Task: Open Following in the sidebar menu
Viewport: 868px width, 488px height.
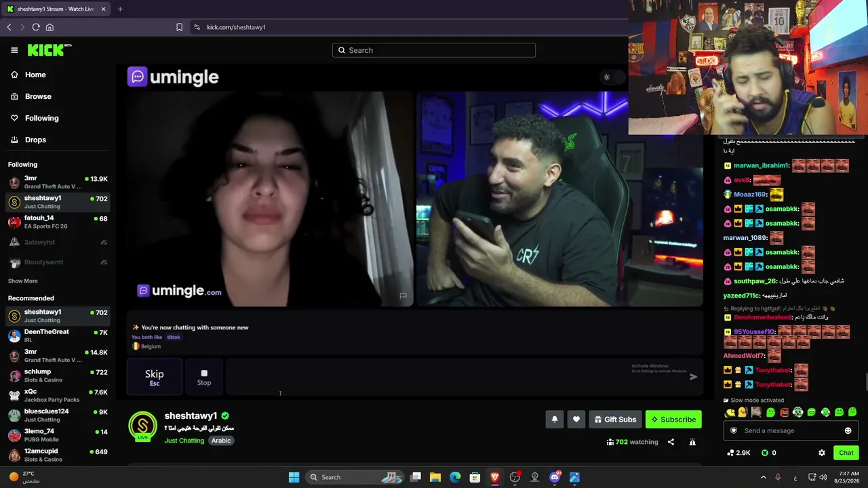Action: [42, 118]
